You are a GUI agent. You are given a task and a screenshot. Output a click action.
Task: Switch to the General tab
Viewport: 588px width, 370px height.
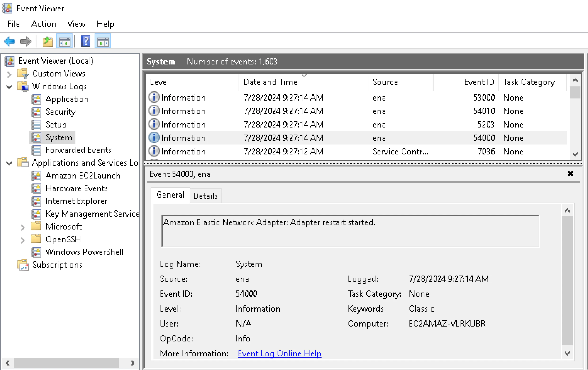(x=170, y=195)
